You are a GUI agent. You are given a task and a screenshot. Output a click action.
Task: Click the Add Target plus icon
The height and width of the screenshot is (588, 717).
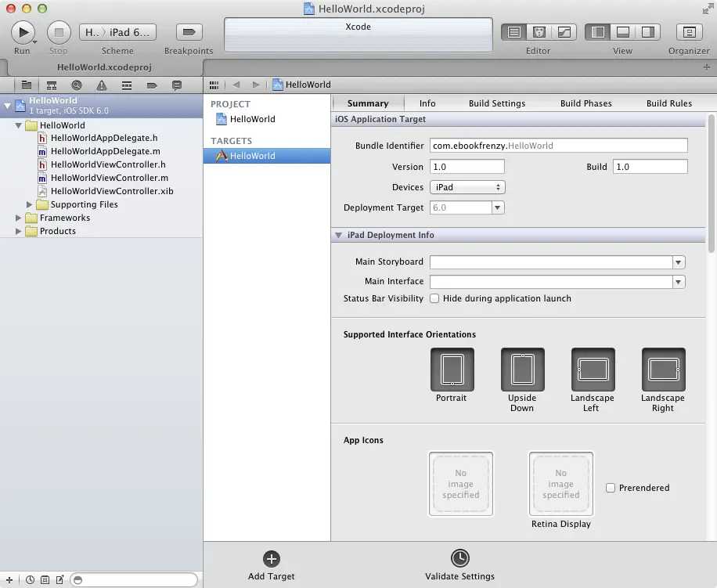[x=272, y=558]
